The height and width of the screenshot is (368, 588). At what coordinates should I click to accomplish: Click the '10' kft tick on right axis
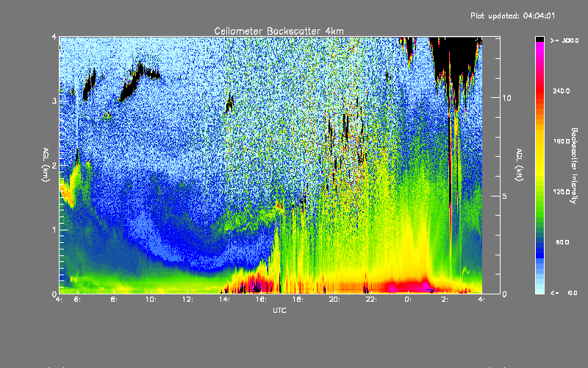[x=506, y=98]
